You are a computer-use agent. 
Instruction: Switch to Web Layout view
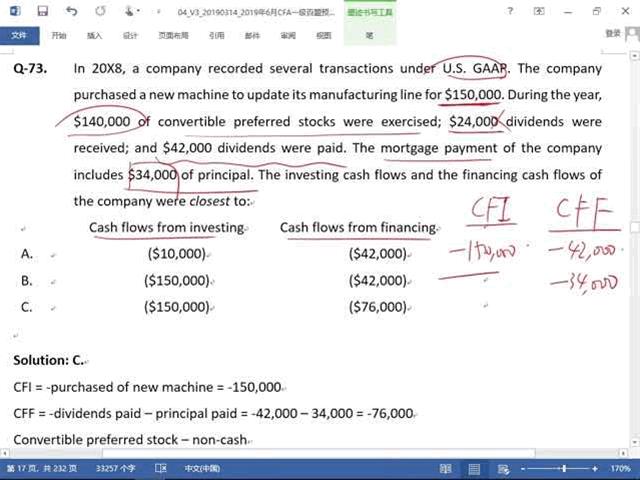point(503,469)
